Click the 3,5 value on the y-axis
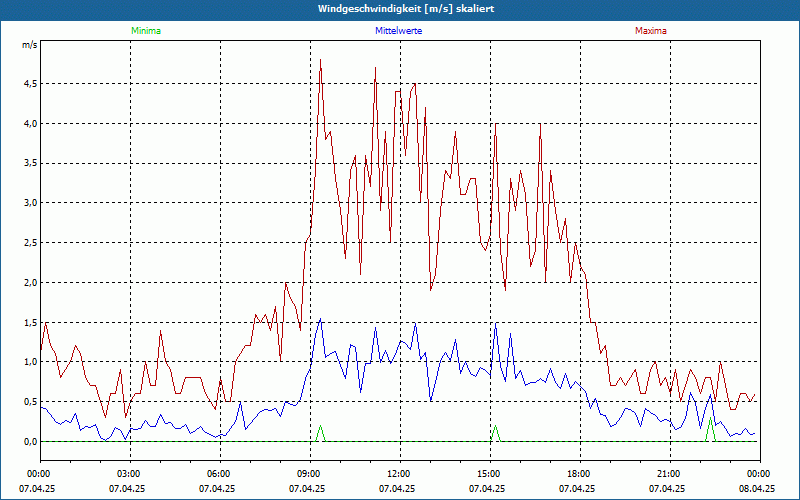800x500 pixels. pyautogui.click(x=29, y=163)
